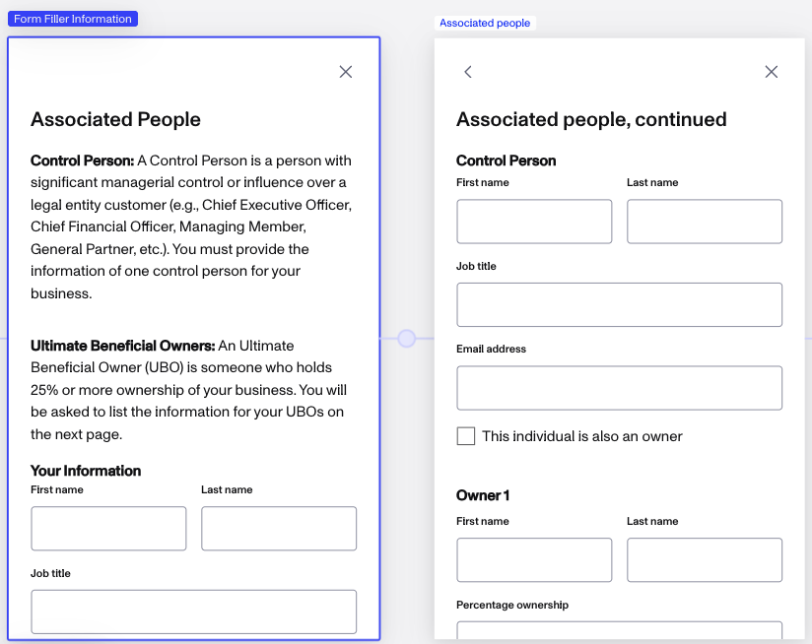The width and height of the screenshot is (812, 644).
Task: Click Control Person's Last name field
Action: 704,222
